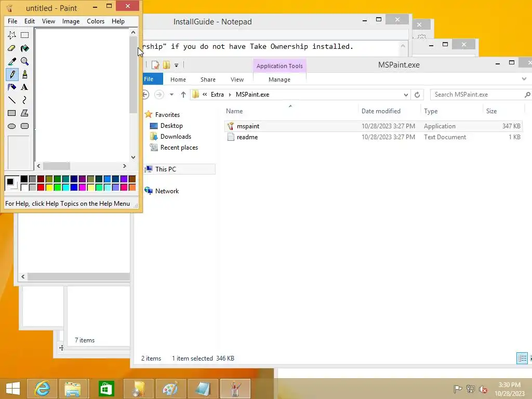Open the Explorer View ribbon tab
Viewport: 532px width, 399px height.
coord(237,79)
